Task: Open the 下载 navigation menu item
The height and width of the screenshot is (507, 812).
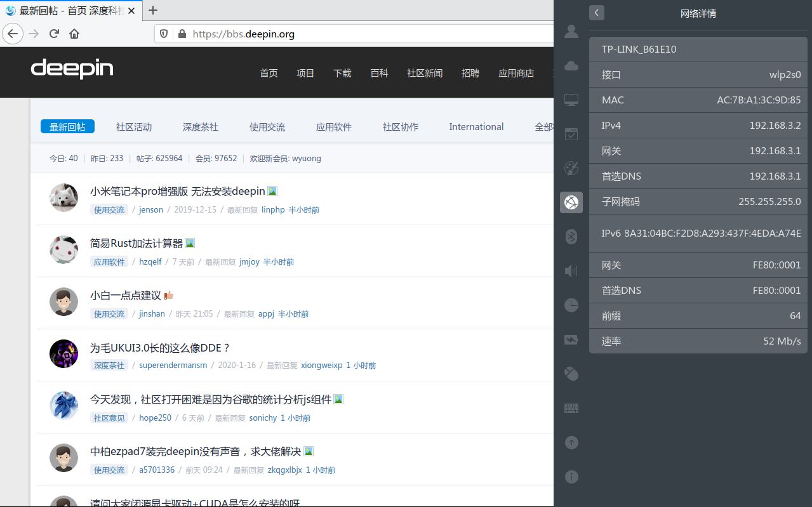Action: click(342, 73)
